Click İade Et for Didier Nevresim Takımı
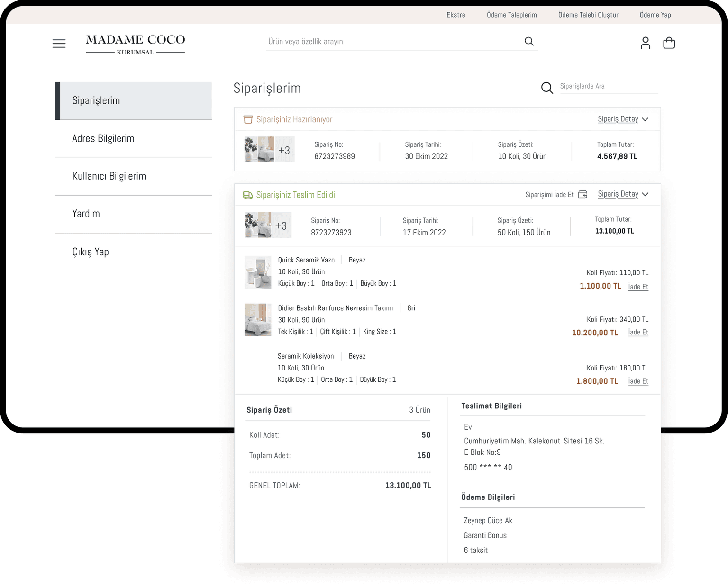Screen dimensions: 728x587 638,333
